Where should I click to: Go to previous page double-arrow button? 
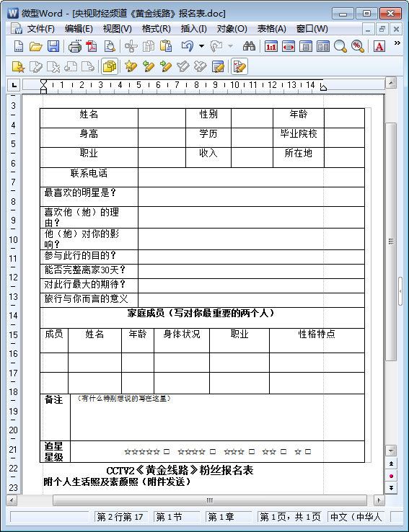(391, 464)
